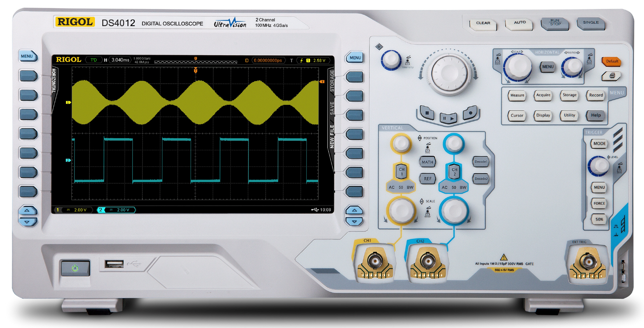Open the Storage menu
Screen dimensions: 644x328
pyautogui.click(x=570, y=95)
